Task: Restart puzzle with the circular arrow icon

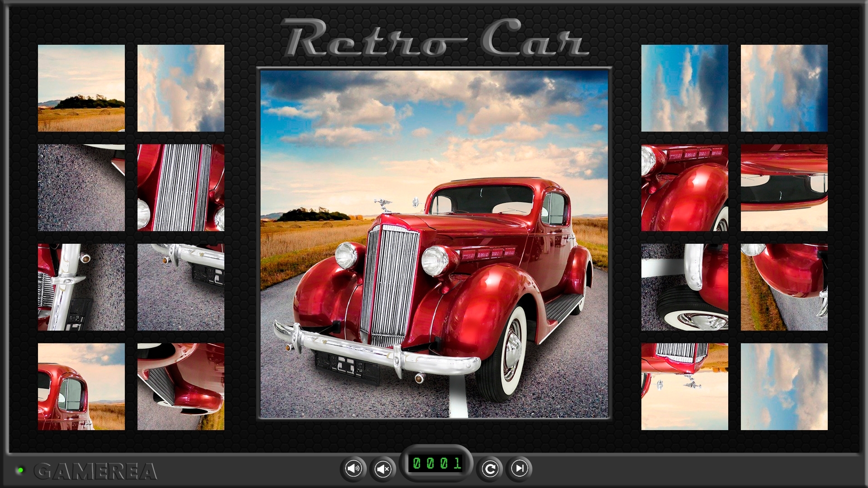Action: (490, 469)
